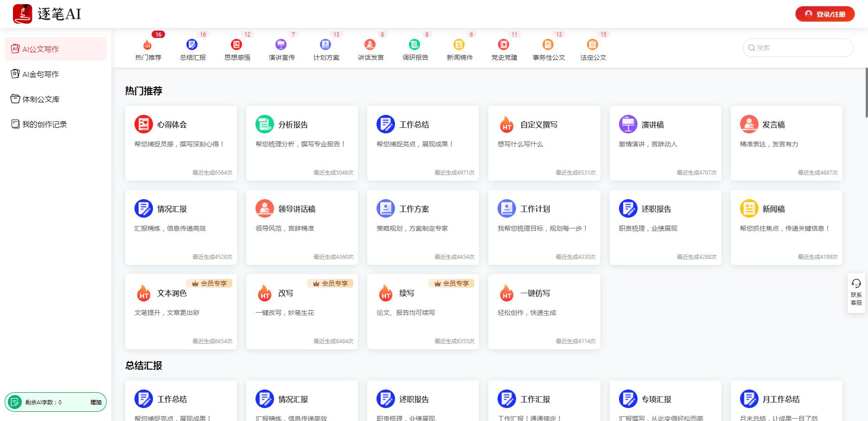Click the 工作计划 icon
Viewport: 868px width, 421px height.
coord(506,208)
